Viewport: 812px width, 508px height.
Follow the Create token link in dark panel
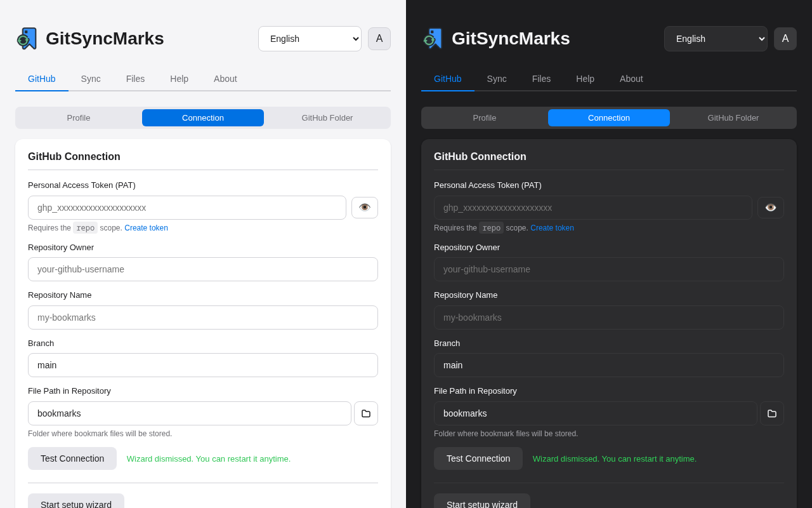[552, 228]
